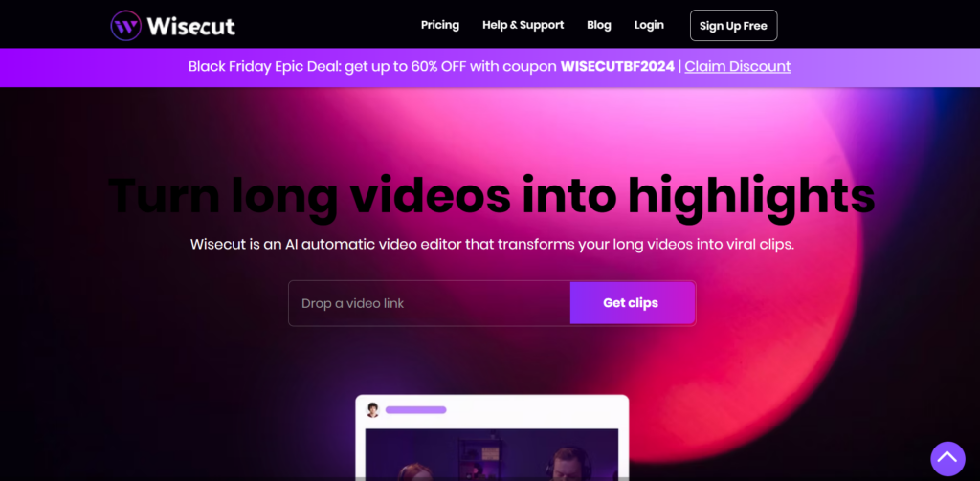Open the Pricing page
980x481 pixels.
pyautogui.click(x=440, y=25)
